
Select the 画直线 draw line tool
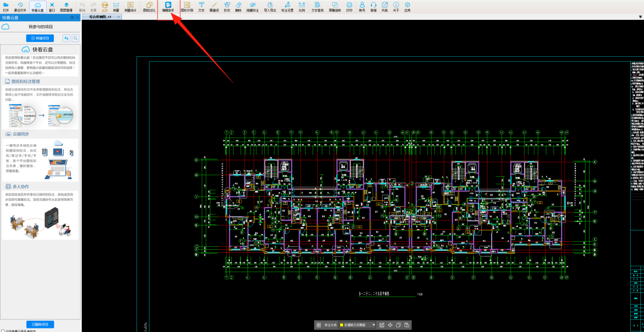pos(214,7)
